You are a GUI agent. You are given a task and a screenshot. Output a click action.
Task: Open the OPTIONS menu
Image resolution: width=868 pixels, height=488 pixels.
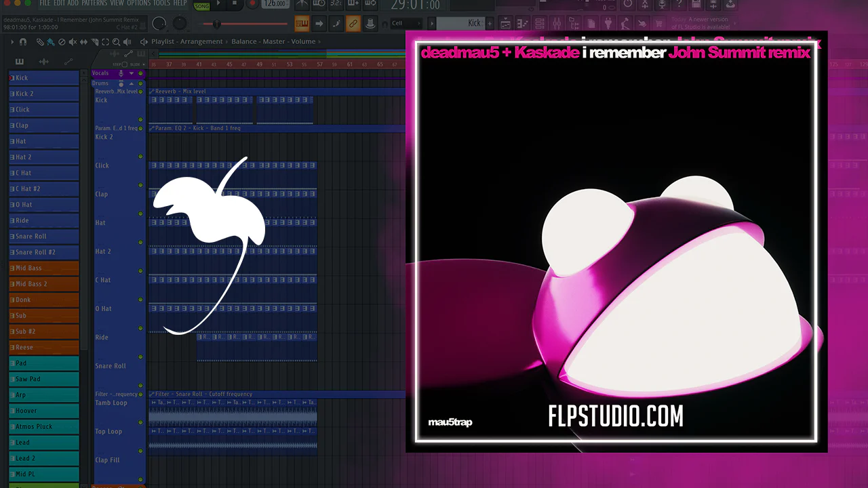tap(139, 3)
